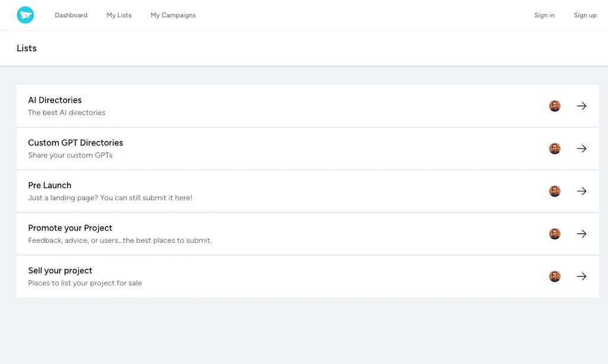Screen dimensions: 608x364
Task: Click the avatar icon on Sell your project row
Action: (x=554, y=276)
